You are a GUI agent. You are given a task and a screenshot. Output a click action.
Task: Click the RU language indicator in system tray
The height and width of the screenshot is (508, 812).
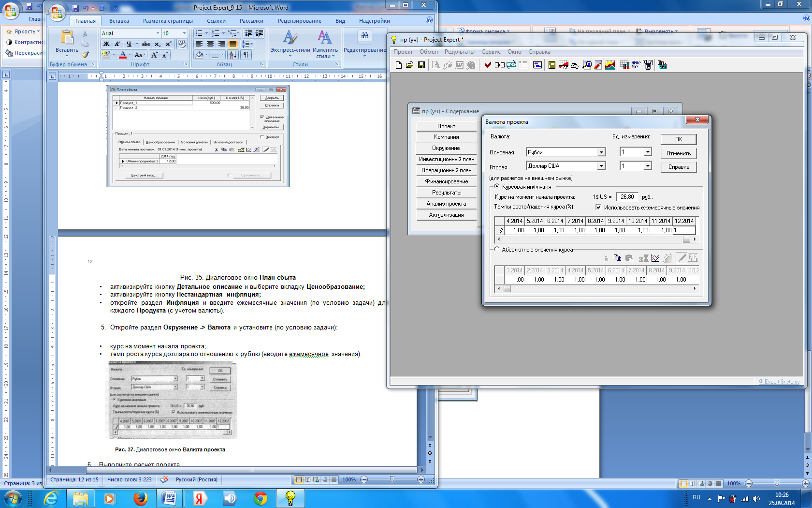pyautogui.click(x=696, y=497)
